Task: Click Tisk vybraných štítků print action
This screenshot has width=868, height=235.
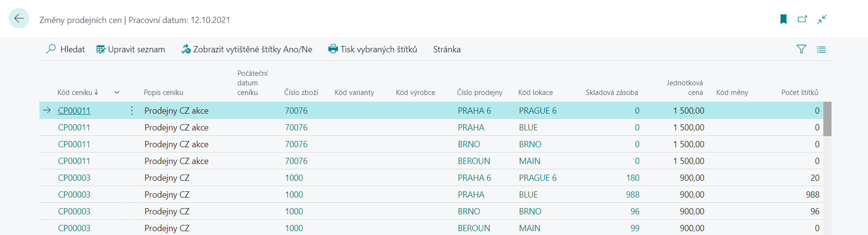Action: tap(373, 49)
